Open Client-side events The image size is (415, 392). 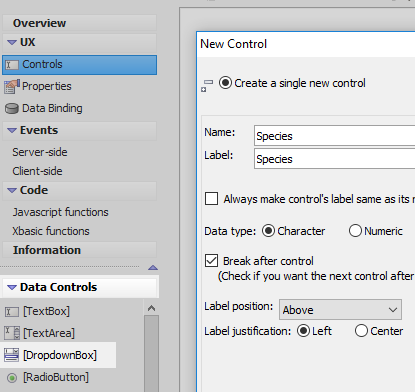(37, 171)
